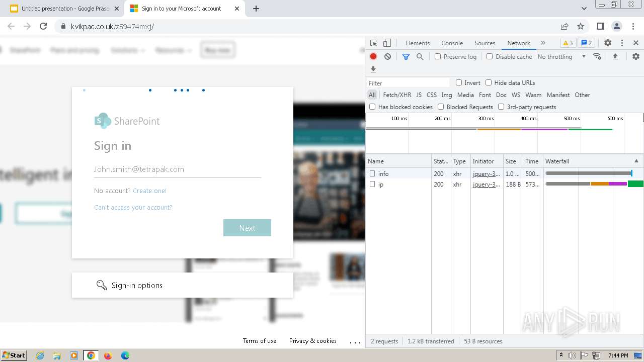Viewport: 644px width, 362px height.
Task: Open Privacy & cookies link
Action: point(313,341)
